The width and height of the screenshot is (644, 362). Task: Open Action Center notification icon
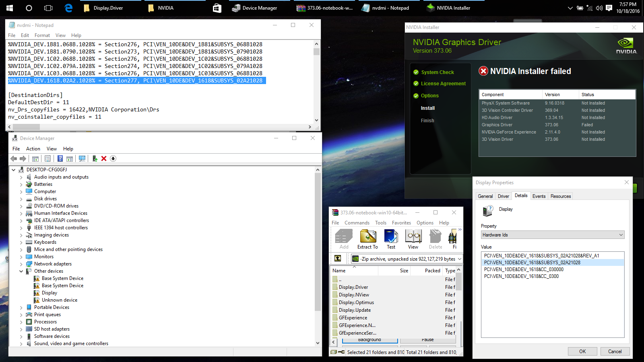click(x=609, y=8)
